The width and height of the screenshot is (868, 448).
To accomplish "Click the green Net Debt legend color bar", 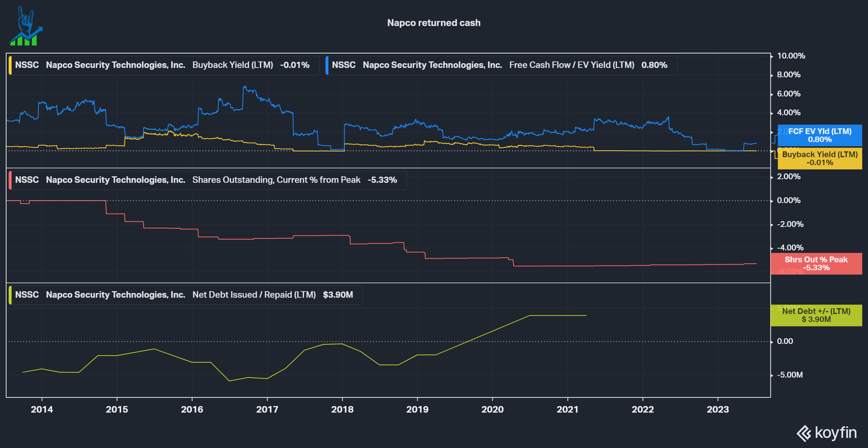I will 10,295.
